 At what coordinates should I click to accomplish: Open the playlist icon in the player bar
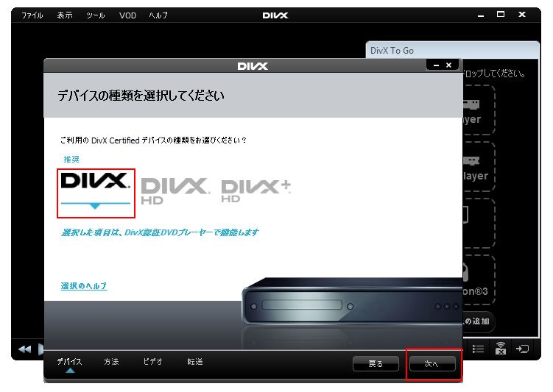pos(478,349)
